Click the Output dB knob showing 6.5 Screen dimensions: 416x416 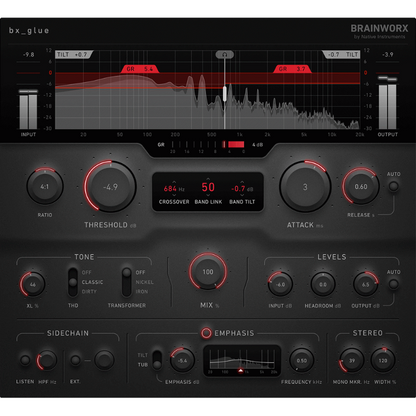(x=366, y=284)
